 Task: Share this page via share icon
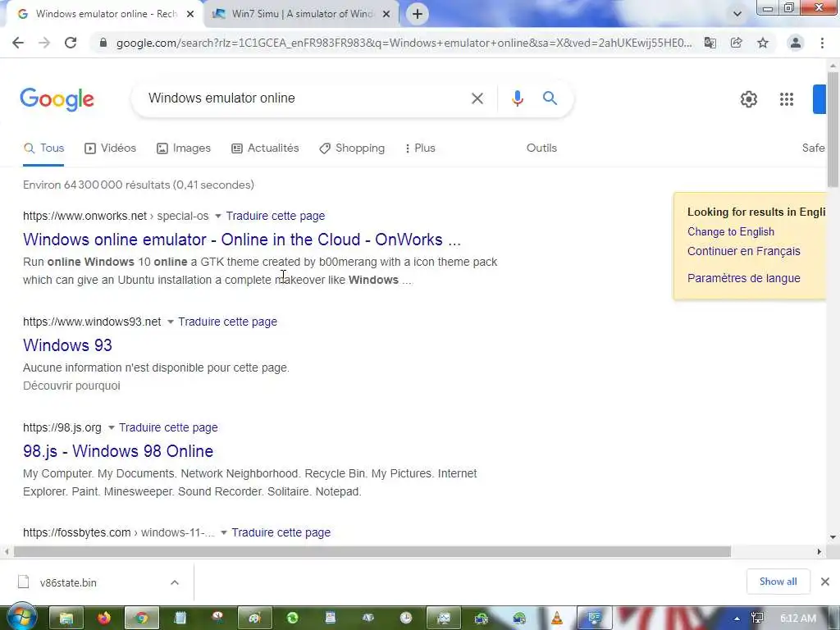[x=737, y=43]
